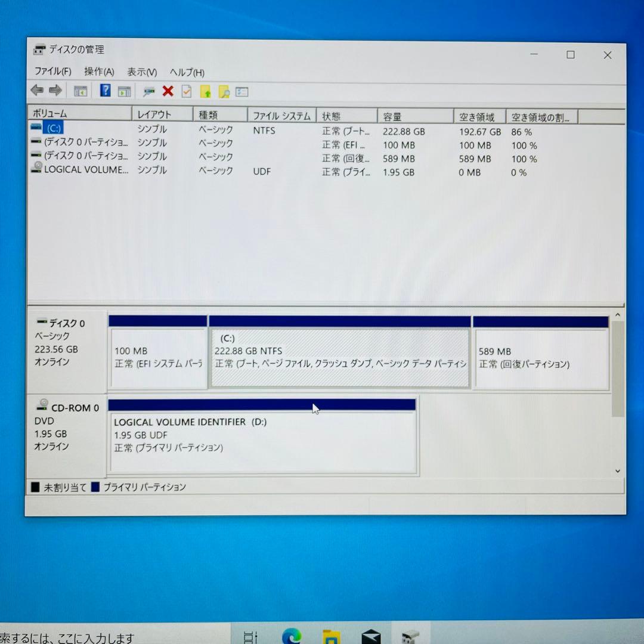Open Help using the blue question mark icon
The image size is (644, 644).
[104, 91]
